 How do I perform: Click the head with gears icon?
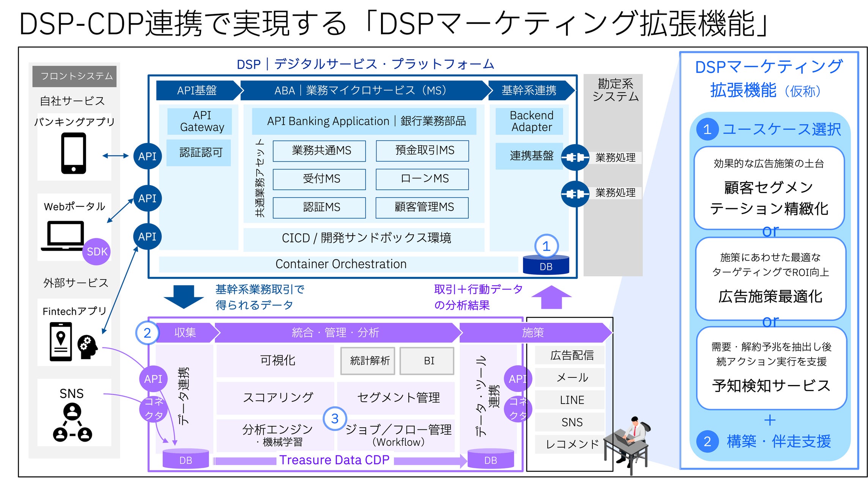click(87, 347)
